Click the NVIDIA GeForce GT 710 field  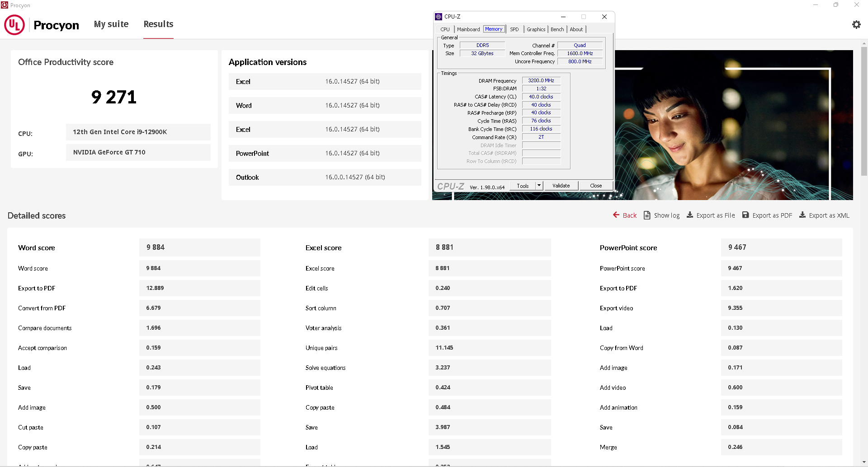[x=138, y=152]
